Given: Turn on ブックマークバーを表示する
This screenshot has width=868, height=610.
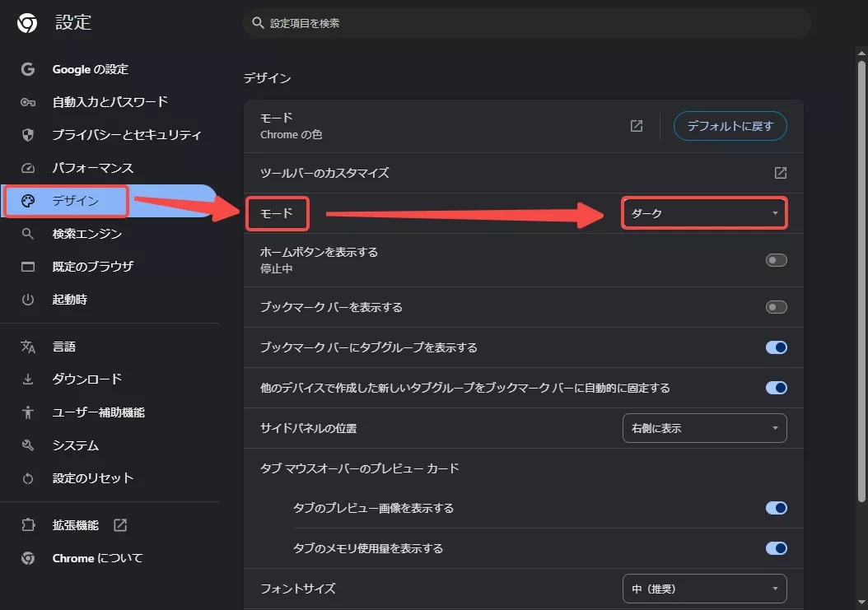Looking at the screenshot, I should click(775, 307).
